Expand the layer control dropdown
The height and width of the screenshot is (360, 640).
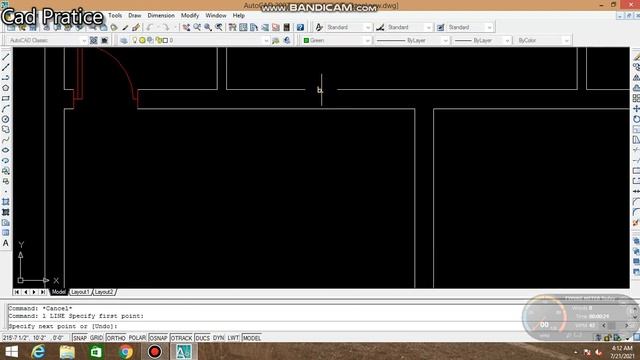tap(266, 40)
